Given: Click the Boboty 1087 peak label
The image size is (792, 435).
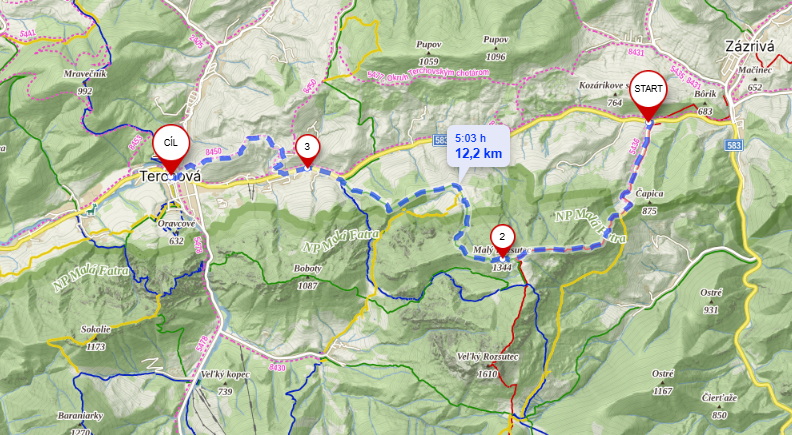Looking at the screenshot, I should point(307,277).
